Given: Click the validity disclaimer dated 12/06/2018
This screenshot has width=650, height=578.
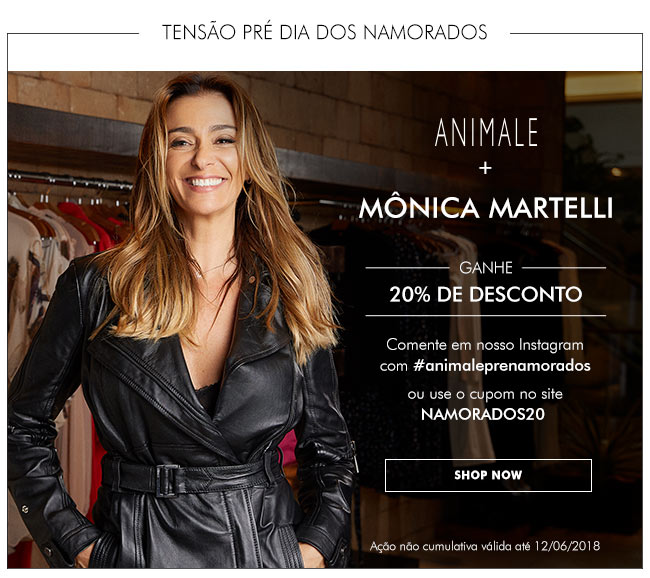Looking at the screenshot, I should pyautogui.click(x=485, y=546).
